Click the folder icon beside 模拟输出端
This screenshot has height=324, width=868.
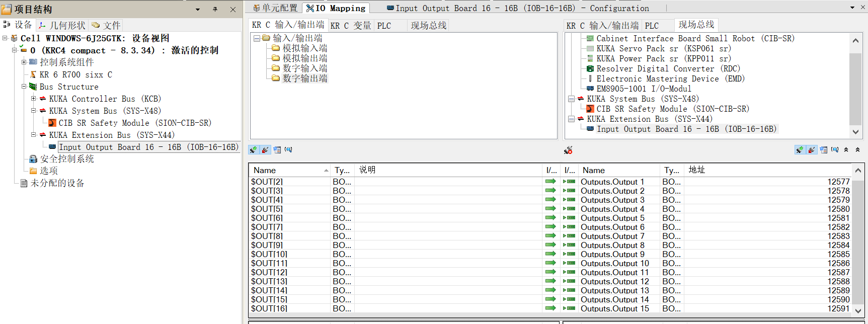coord(276,58)
